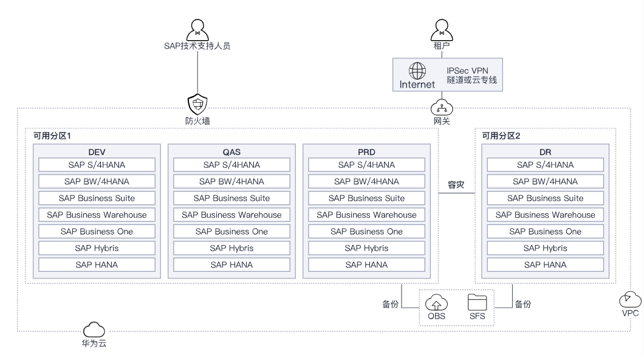Click the 租户 tenant person icon
The width and height of the screenshot is (644, 355).
point(442,30)
